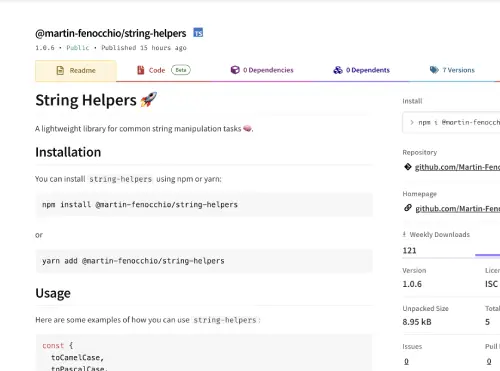Viewport: 500px width, 371px height.
Task: Click the inline 'string-helpers' code in Installation
Action: [121, 179]
